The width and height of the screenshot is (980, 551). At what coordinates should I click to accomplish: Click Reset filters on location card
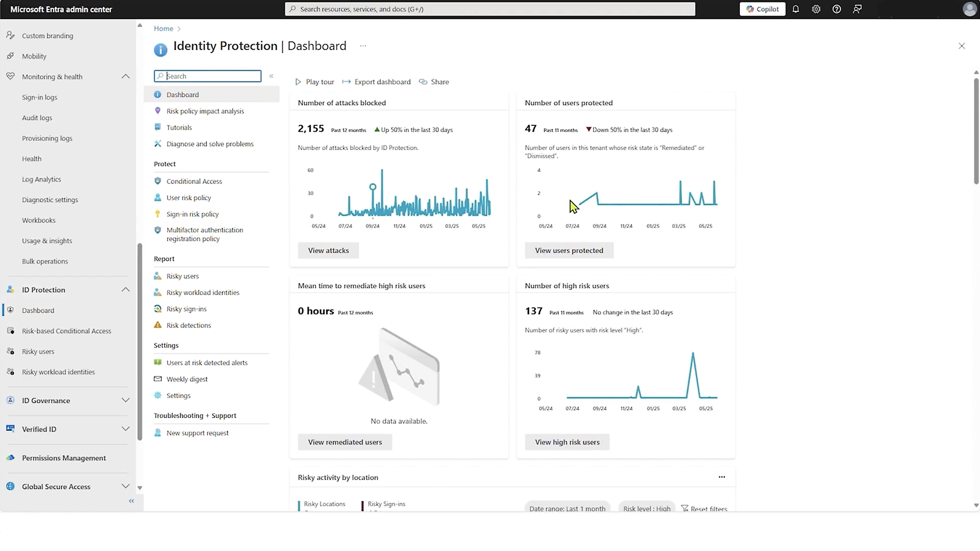pyautogui.click(x=704, y=508)
